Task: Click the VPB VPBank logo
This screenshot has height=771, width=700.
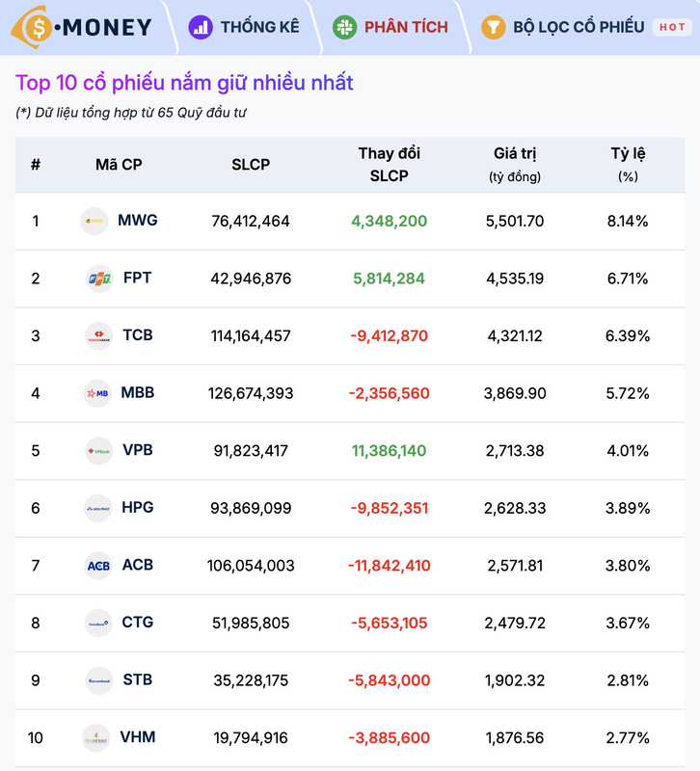Action: click(x=99, y=451)
